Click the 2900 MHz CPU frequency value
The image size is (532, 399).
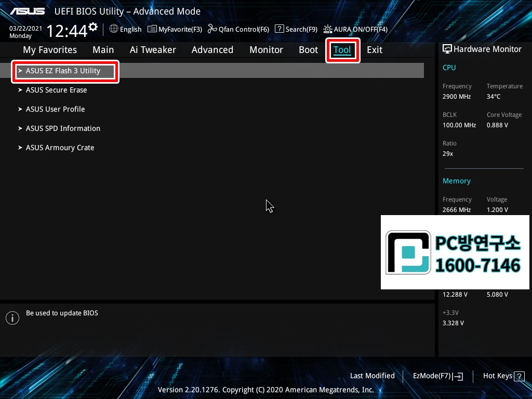tap(456, 97)
